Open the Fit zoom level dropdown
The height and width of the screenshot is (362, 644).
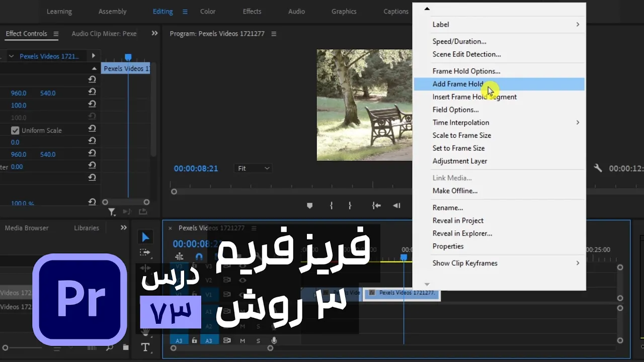(254, 168)
